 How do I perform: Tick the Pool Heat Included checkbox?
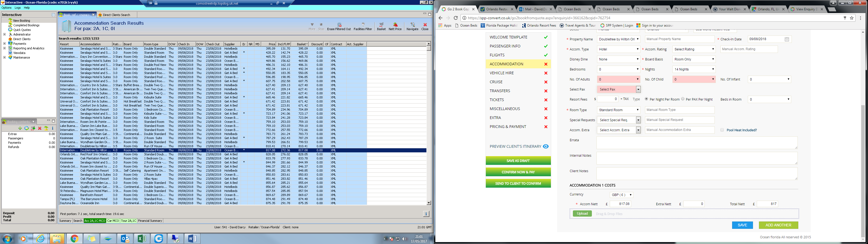(722, 130)
